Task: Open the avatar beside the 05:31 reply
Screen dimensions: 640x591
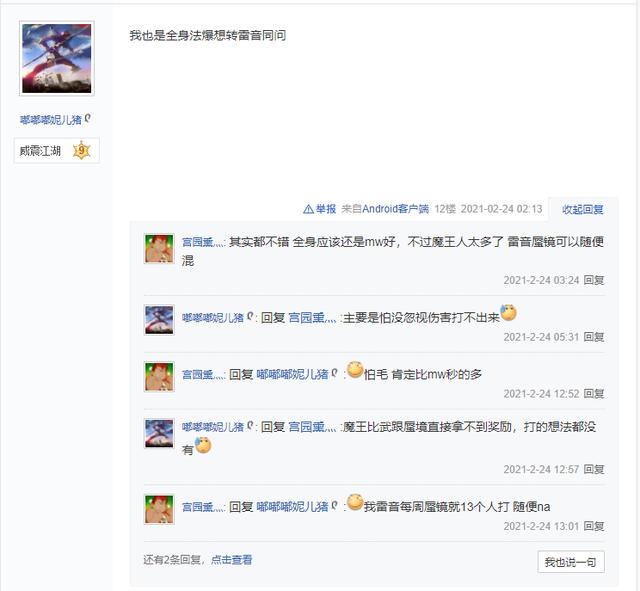Action: click(159, 320)
